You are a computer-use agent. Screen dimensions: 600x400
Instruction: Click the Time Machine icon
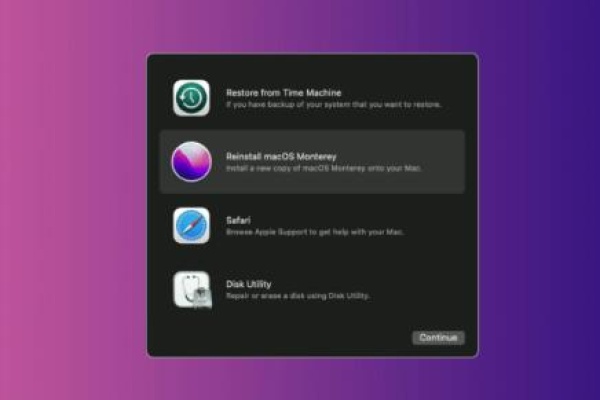[191, 98]
